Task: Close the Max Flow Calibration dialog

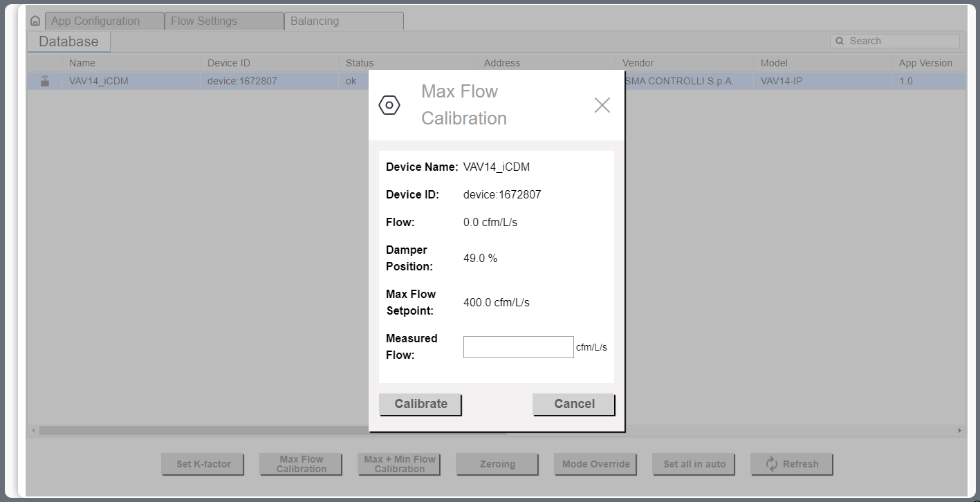Action: 602,105
